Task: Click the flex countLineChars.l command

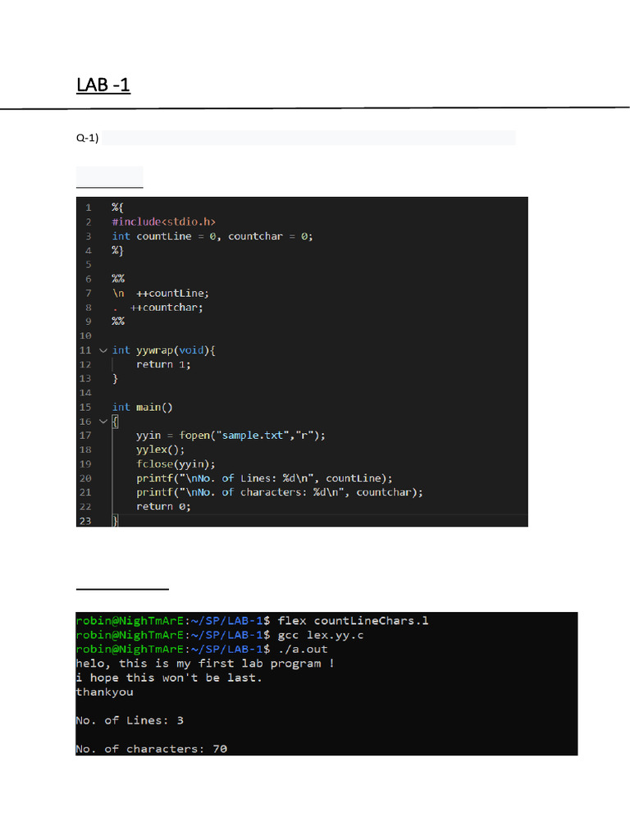Action: (x=353, y=621)
